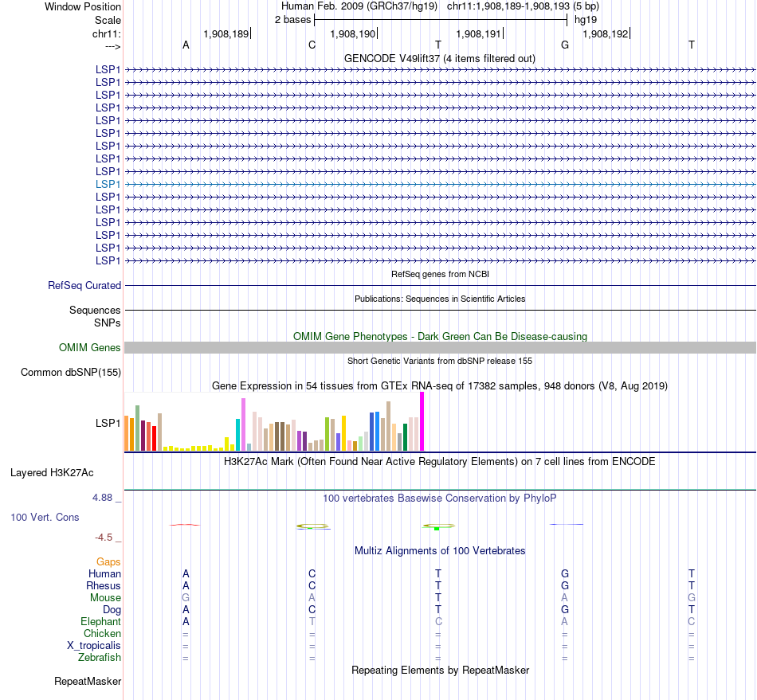Click the GTEx LSP1 track label
Viewport: 757px width, 700px height.
click(108, 423)
